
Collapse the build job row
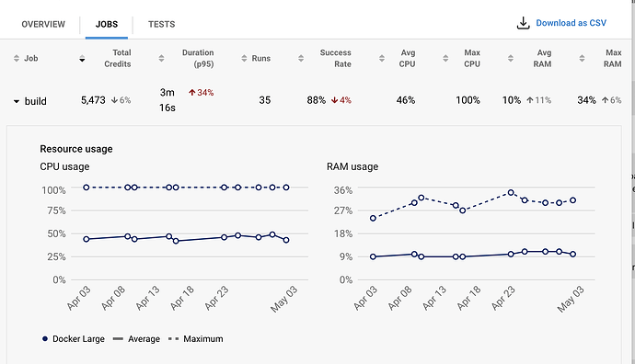click(17, 101)
